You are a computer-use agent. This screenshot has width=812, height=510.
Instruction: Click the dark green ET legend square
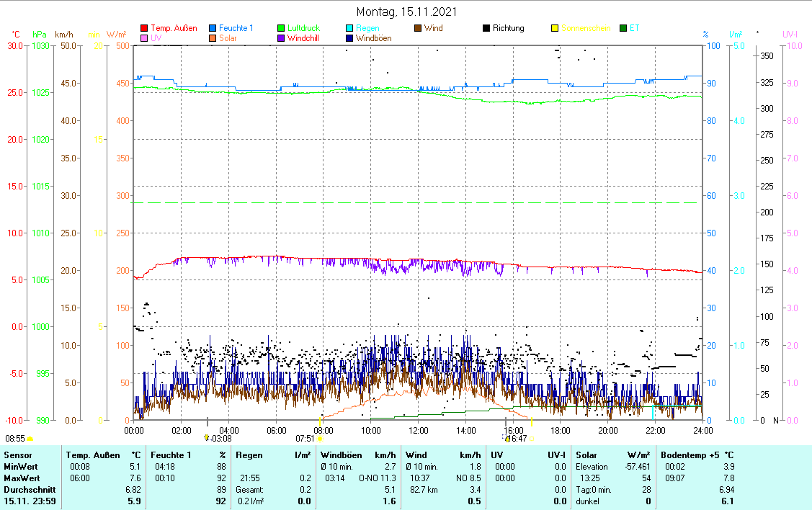tap(623, 29)
